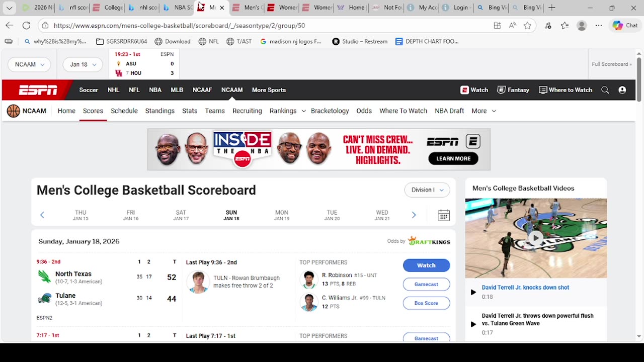644x362 pixels.
Task: Close the active ESPN browser tab
Action: coord(222,8)
